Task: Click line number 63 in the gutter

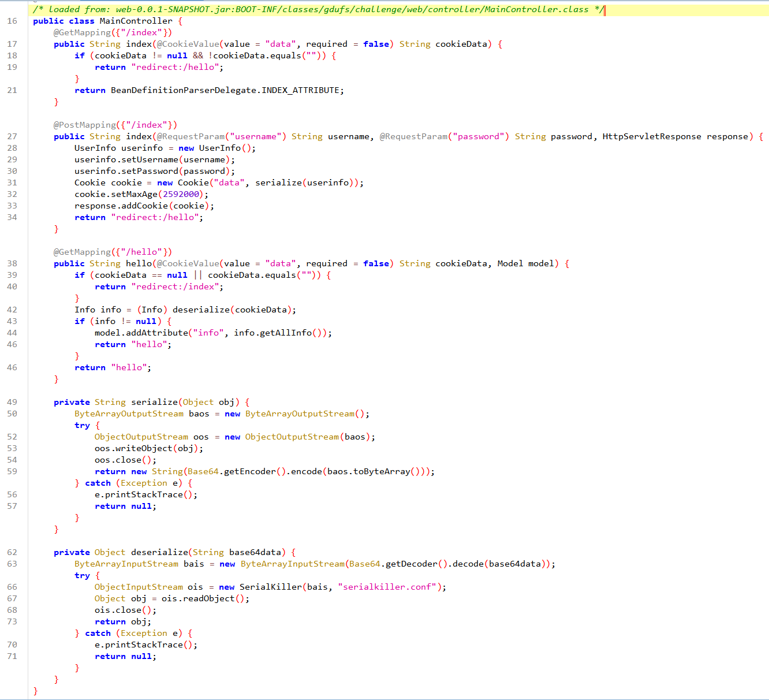Action: pyautogui.click(x=12, y=564)
